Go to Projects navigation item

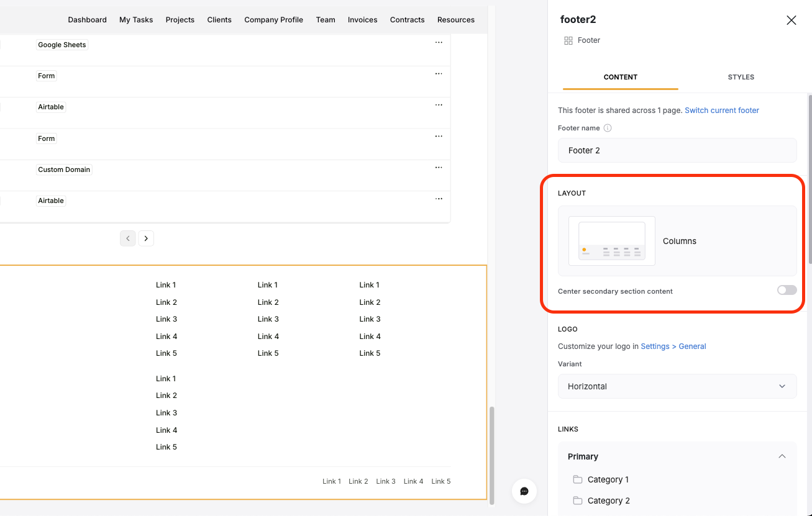[180, 20]
